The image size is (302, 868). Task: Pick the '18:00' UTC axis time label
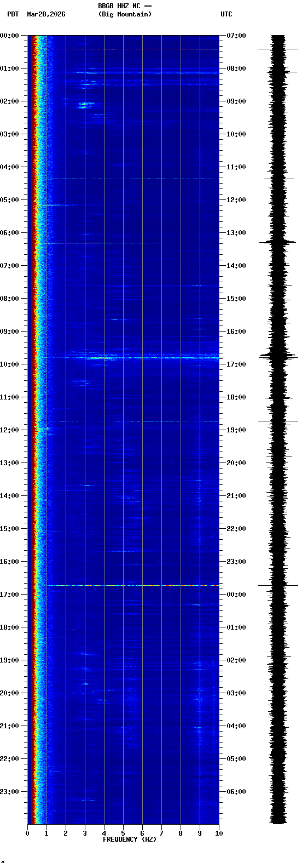[x=236, y=397]
